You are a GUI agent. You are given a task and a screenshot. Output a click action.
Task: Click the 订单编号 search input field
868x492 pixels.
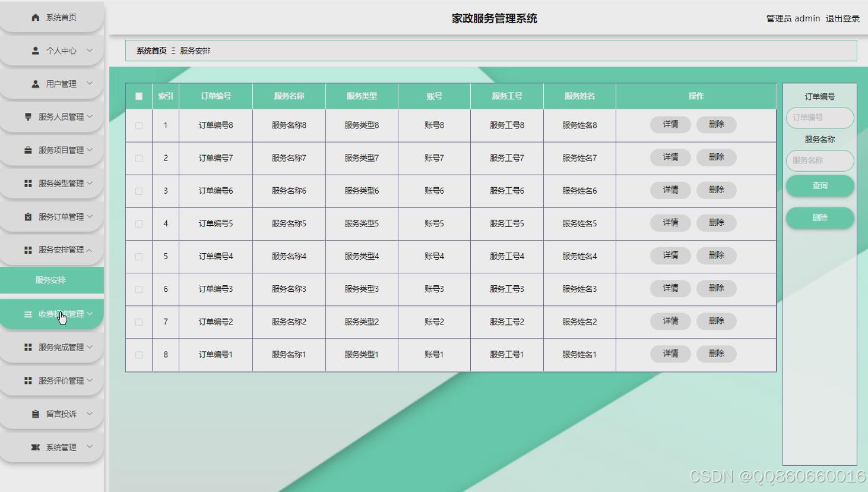pos(819,118)
